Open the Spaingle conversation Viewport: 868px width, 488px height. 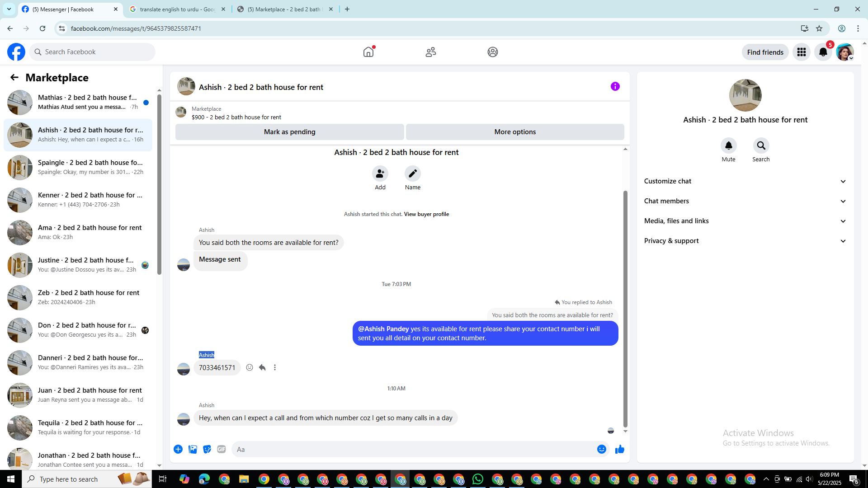78,167
